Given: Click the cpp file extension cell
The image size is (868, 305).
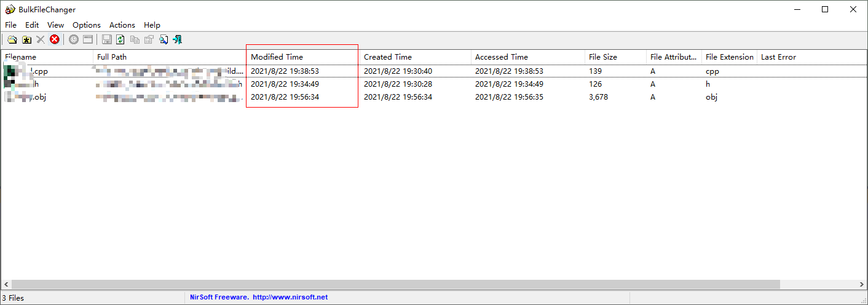Looking at the screenshot, I should click(x=712, y=71).
